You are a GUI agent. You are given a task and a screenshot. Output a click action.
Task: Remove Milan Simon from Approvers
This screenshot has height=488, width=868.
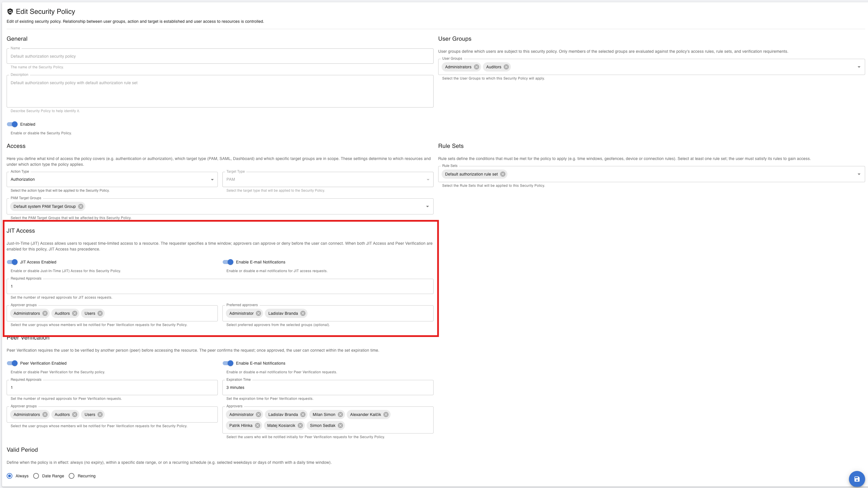pyautogui.click(x=340, y=414)
